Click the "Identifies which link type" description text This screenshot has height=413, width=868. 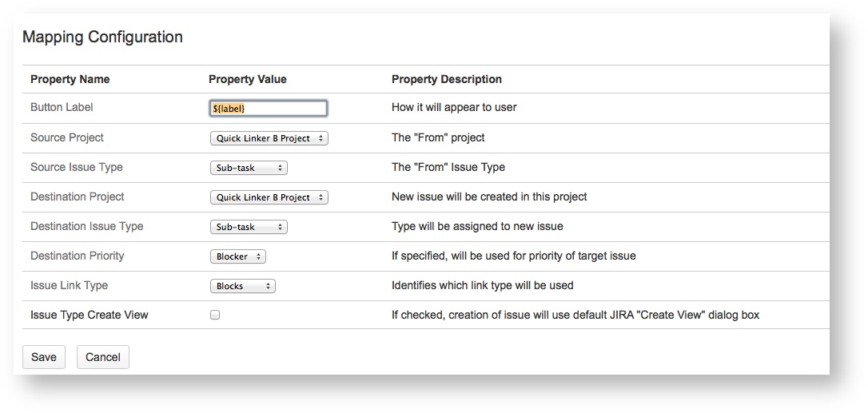pos(482,285)
